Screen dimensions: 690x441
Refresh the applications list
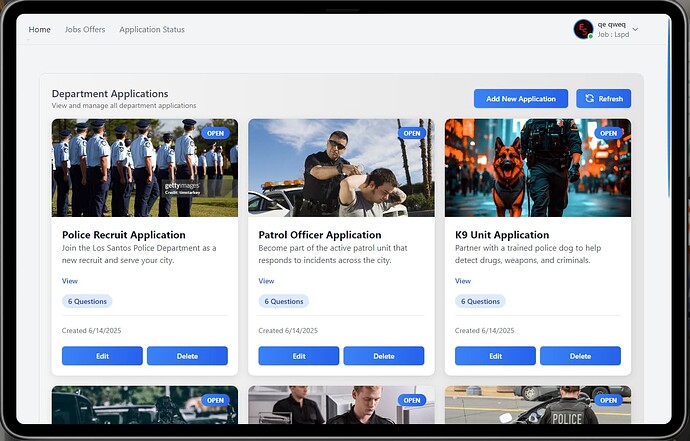(603, 99)
